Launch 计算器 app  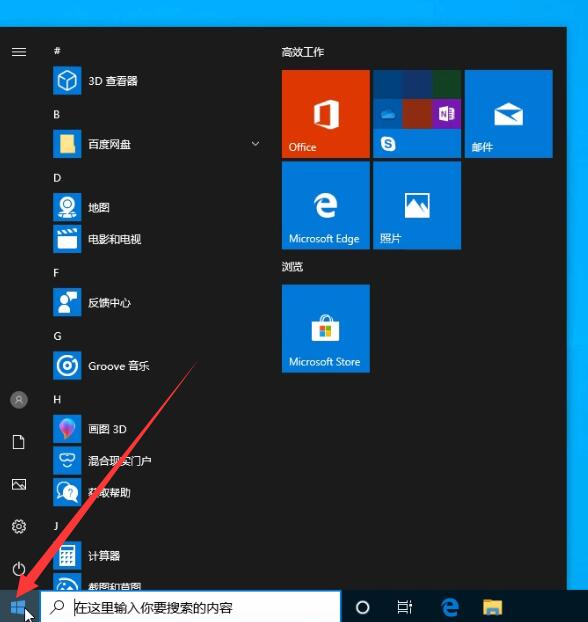click(86, 556)
